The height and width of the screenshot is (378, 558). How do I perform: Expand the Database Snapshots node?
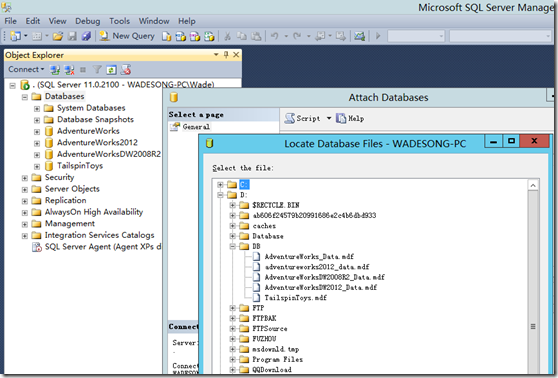click(x=37, y=120)
